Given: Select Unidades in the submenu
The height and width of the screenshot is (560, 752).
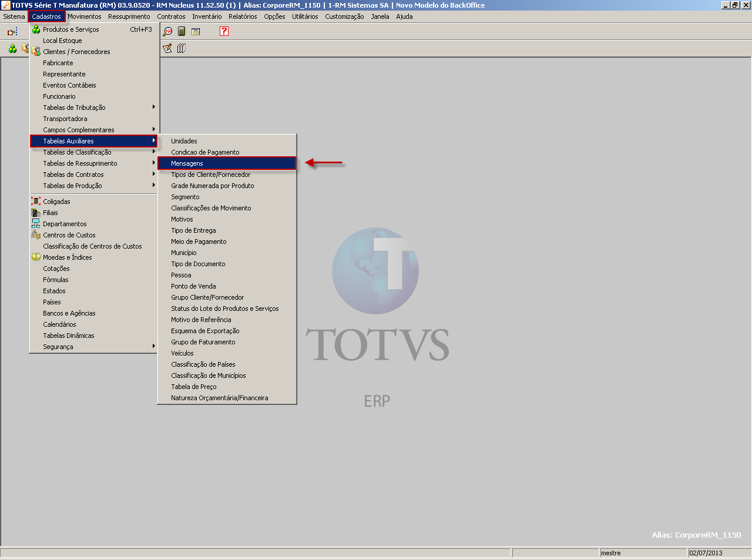Looking at the screenshot, I should tap(227, 141).
